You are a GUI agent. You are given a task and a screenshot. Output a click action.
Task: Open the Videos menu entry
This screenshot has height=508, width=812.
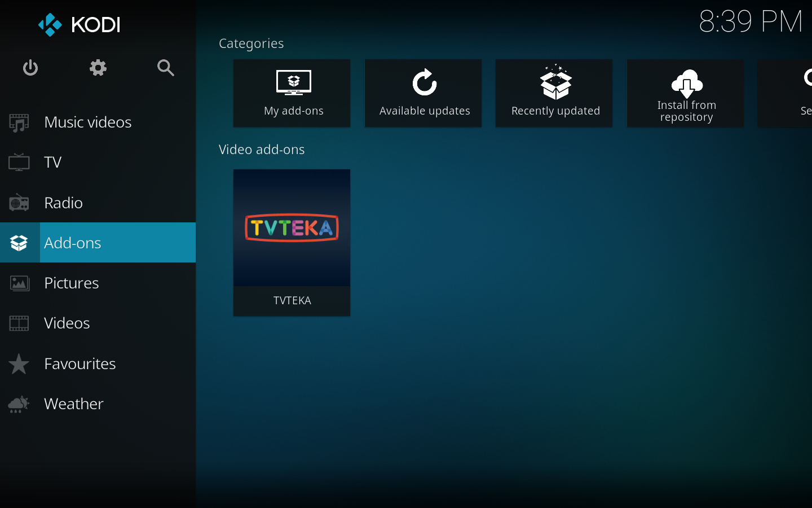tap(67, 323)
